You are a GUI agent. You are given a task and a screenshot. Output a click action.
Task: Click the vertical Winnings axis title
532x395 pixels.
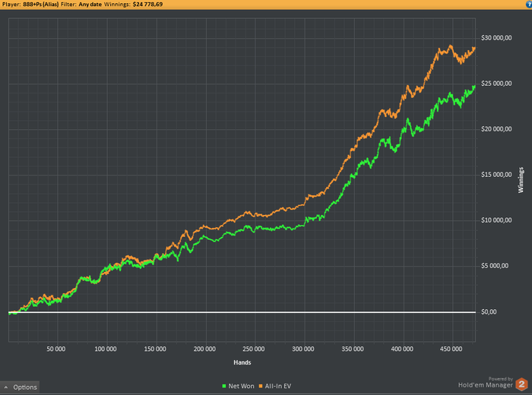pos(521,180)
